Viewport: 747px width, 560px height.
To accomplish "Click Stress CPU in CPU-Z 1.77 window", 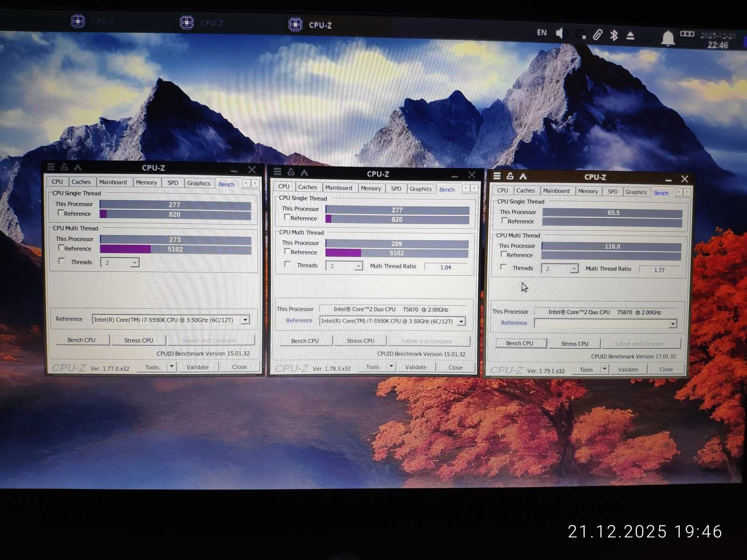I will (x=139, y=340).
